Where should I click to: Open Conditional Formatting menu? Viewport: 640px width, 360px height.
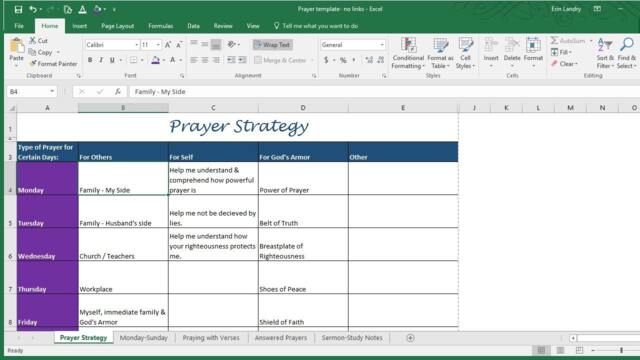[x=408, y=53]
